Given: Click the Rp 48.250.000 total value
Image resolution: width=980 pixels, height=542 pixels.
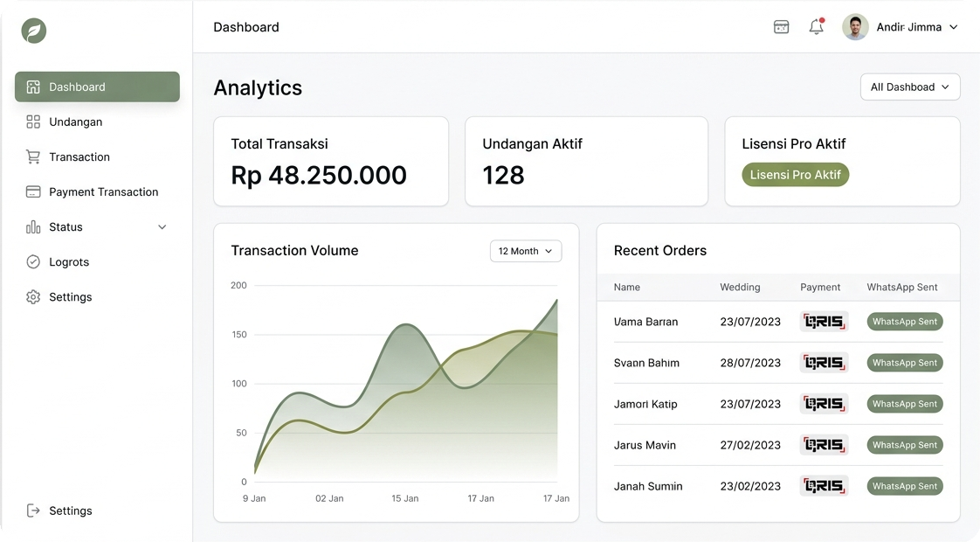Looking at the screenshot, I should (x=319, y=175).
